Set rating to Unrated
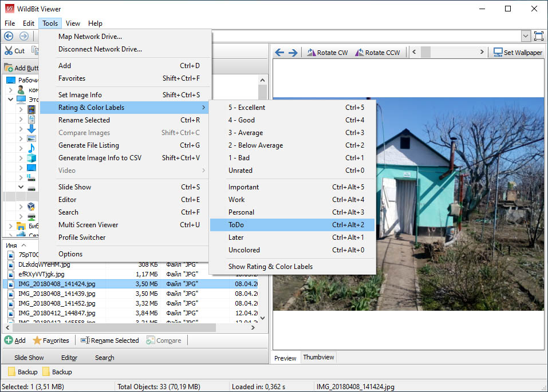Screen dimensions: 548x392 coord(292,170)
